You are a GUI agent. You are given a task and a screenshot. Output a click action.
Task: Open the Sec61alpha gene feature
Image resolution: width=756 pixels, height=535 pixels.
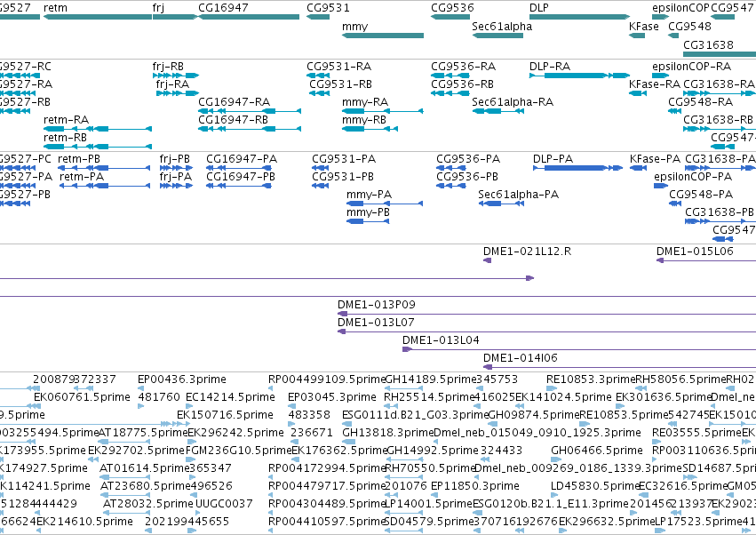[497, 36]
